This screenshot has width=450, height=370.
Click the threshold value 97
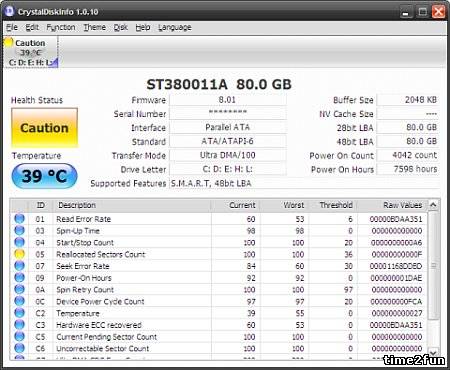348,290
